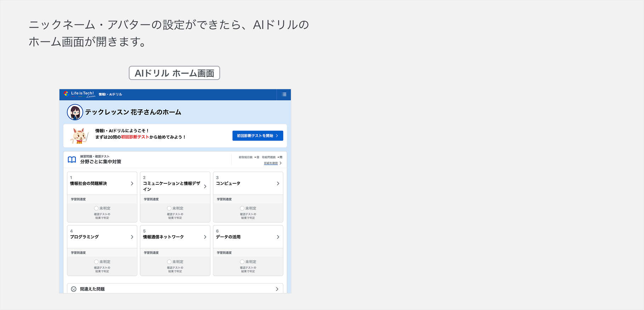Screen dimensions: 644x310
Task: Click the テックレッスン 花子さんのホーム heading
Action: coord(133,112)
